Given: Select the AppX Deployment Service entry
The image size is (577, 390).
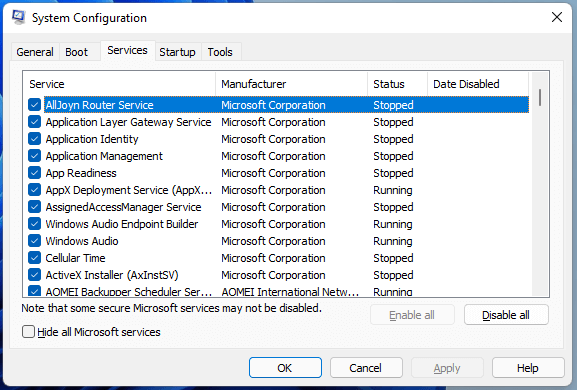Looking at the screenshot, I should click(129, 190).
